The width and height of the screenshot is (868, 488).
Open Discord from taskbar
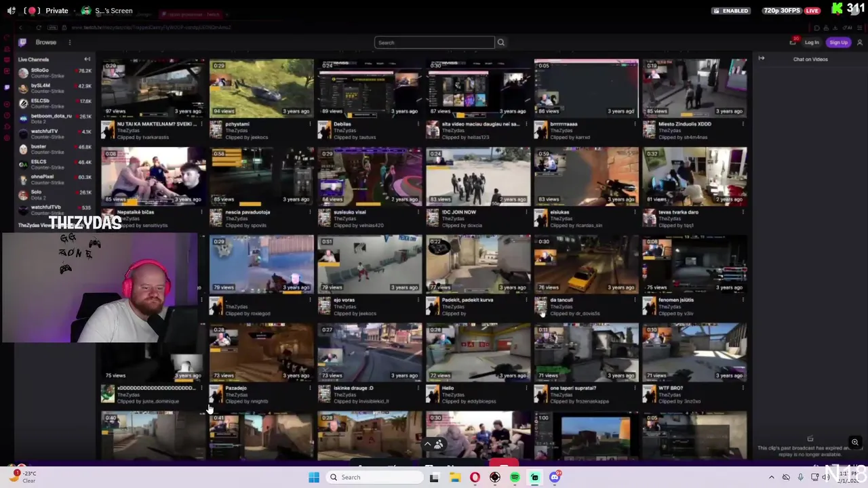tap(555, 477)
